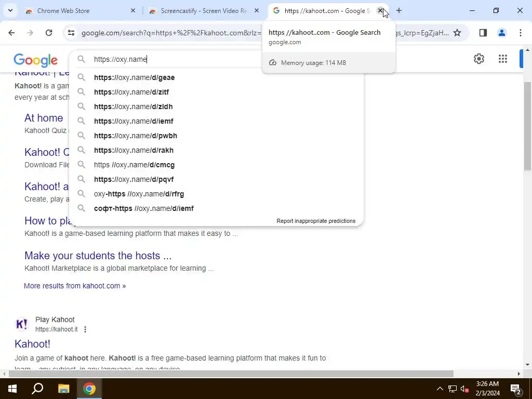Open Windows taskbar search

pos(37,389)
